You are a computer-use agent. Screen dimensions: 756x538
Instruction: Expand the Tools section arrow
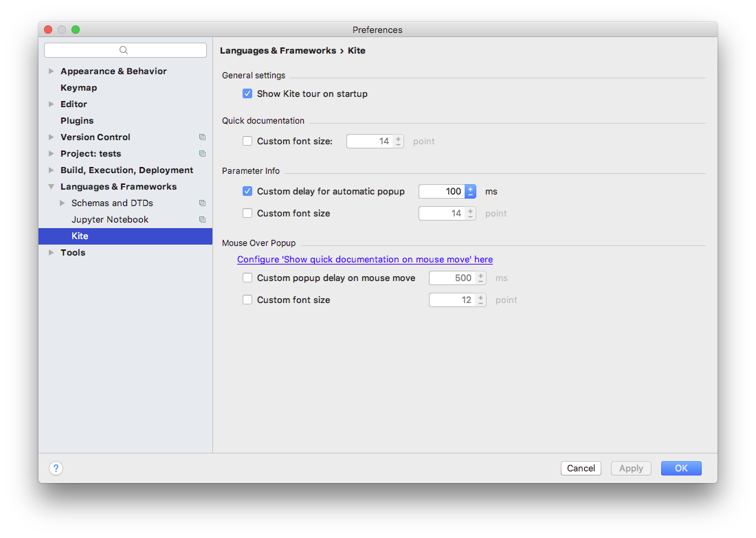click(x=51, y=253)
